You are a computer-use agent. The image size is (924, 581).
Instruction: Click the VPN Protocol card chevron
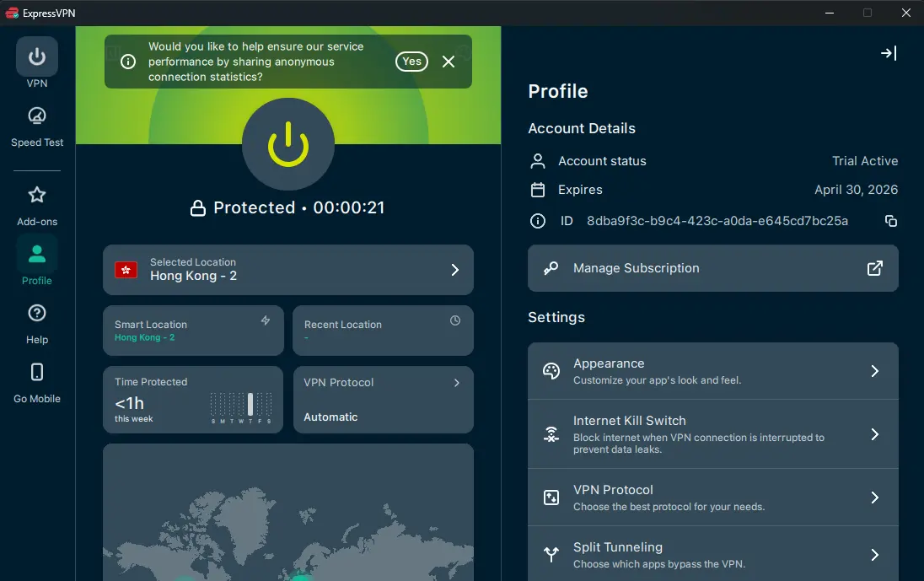457,383
